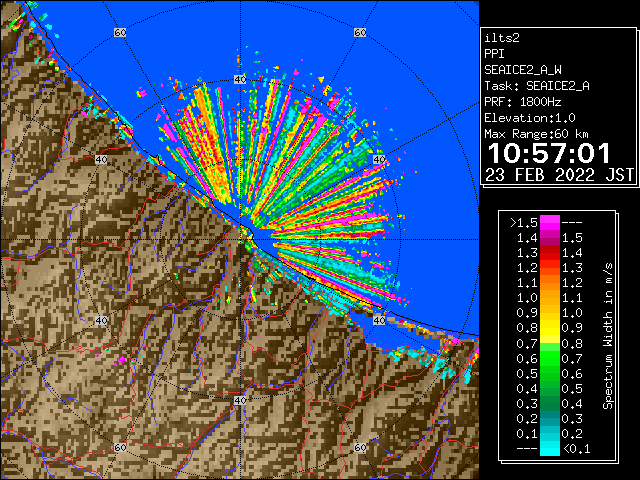Select the 'SEAICE2_A_W' product name text
The image size is (640, 480).
coord(523,70)
